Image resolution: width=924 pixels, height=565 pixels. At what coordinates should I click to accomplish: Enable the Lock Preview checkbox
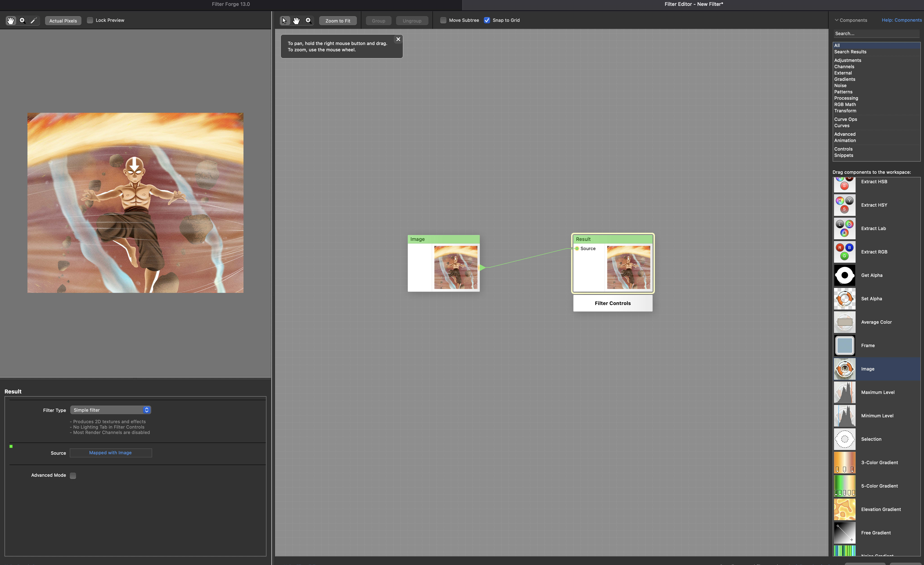click(90, 20)
